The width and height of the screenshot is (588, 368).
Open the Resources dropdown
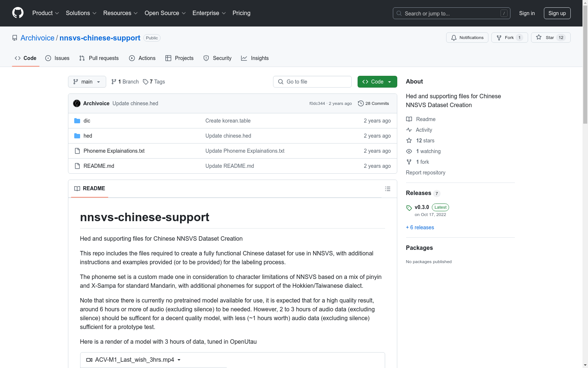pyautogui.click(x=121, y=13)
